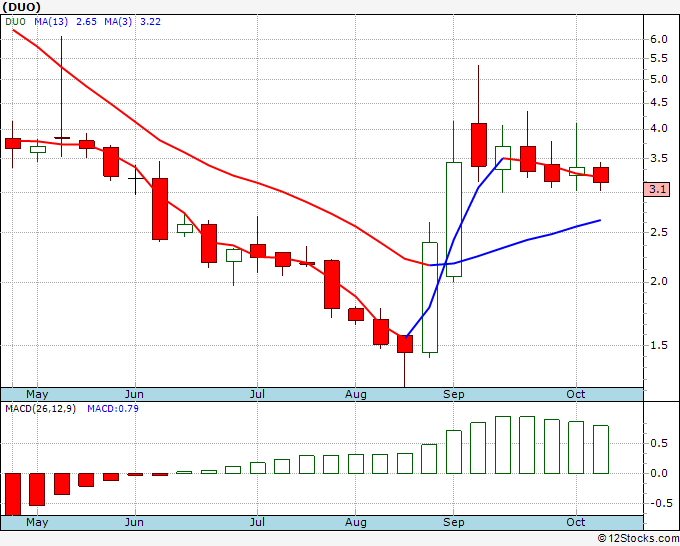Screen dimensions: 680x546
Task: Click the 3.5 price axis label
Action: coord(659,158)
